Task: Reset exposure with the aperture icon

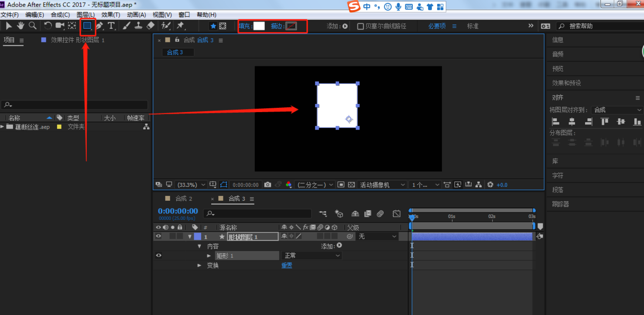Action: point(490,185)
